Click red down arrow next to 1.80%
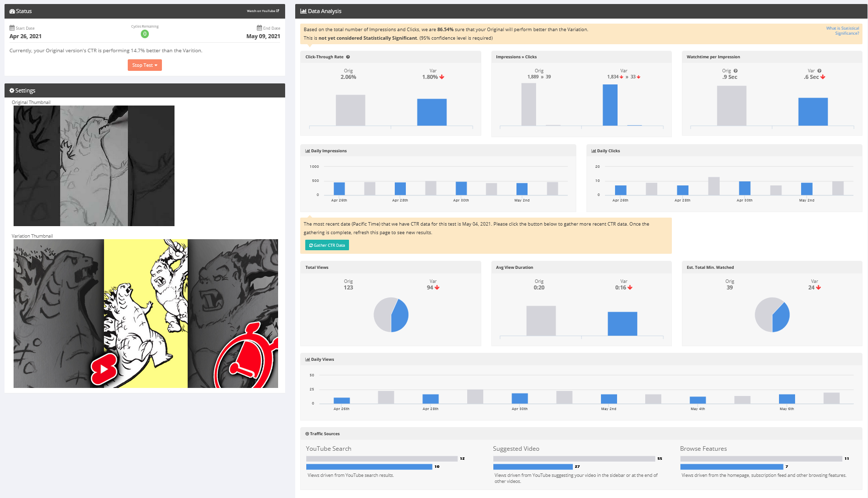868x498 pixels. pos(442,77)
